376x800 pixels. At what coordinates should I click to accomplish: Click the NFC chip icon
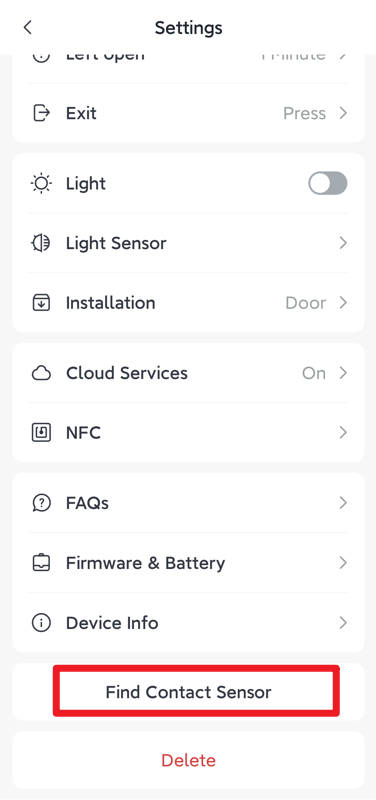click(41, 433)
